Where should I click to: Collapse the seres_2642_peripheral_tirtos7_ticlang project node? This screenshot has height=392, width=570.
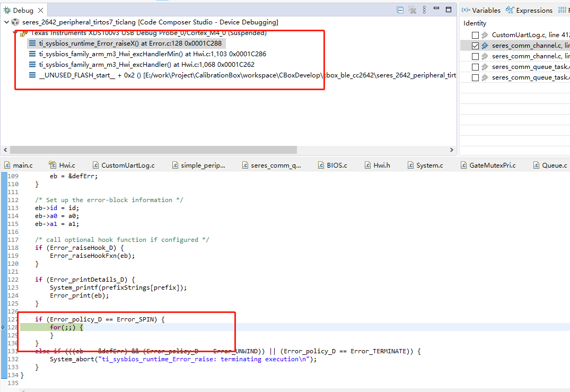click(x=6, y=22)
